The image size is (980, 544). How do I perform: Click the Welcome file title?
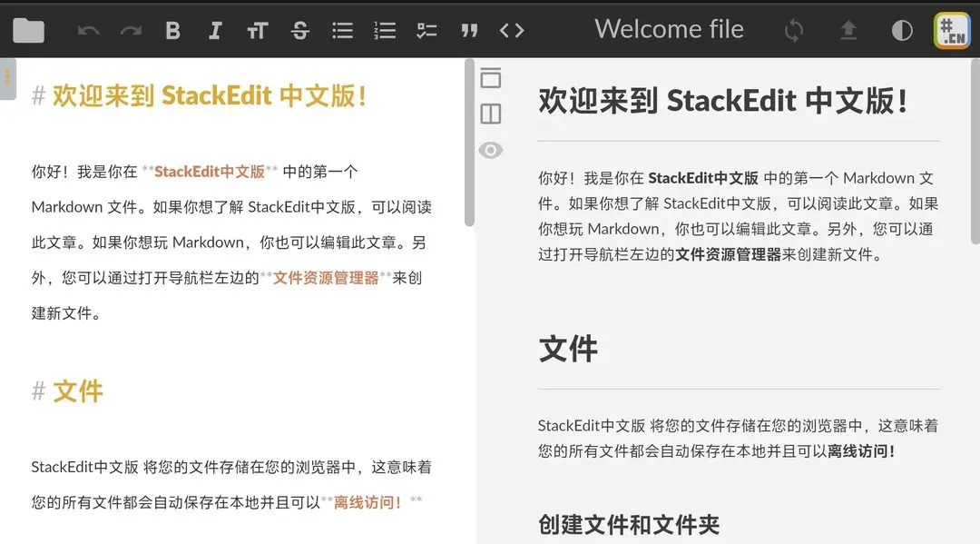669,29
